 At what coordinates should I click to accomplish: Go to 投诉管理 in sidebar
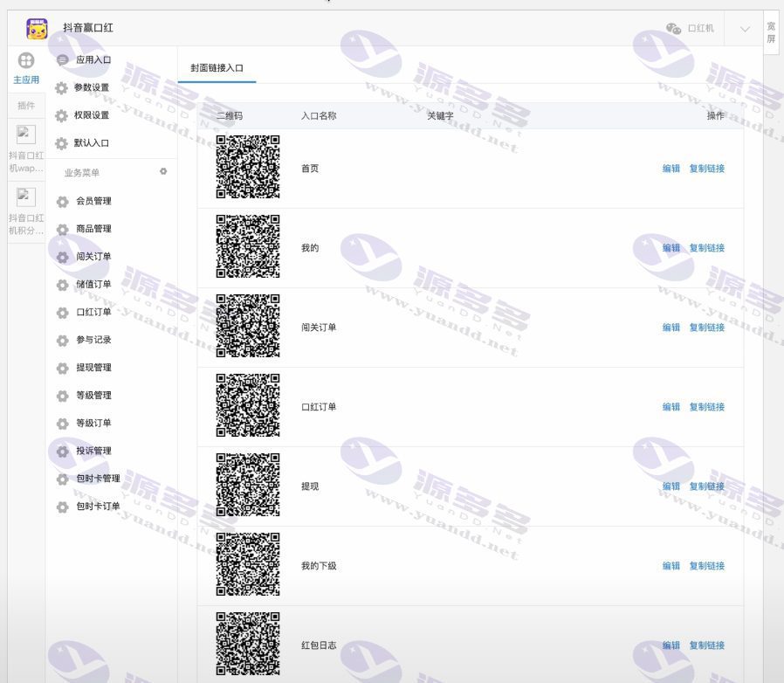[93, 451]
